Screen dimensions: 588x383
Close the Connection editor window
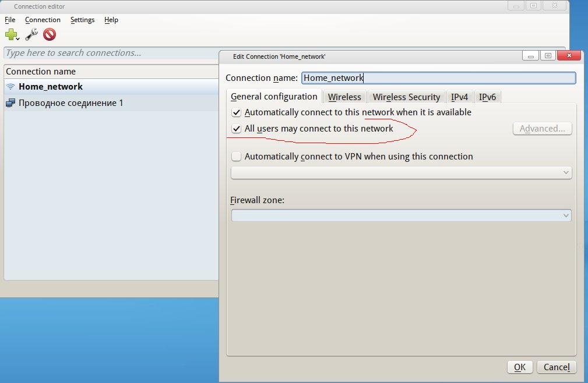555,6
